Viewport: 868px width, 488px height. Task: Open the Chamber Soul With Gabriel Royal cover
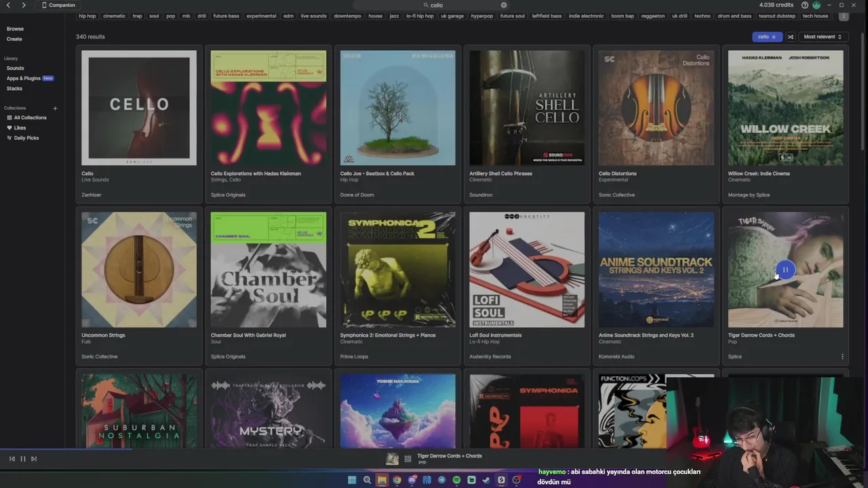click(269, 270)
